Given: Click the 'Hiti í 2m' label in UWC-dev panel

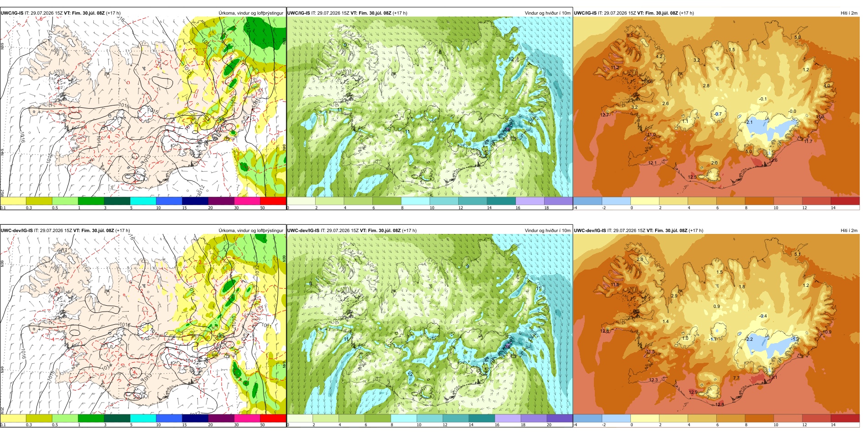Looking at the screenshot, I should (849, 231).
